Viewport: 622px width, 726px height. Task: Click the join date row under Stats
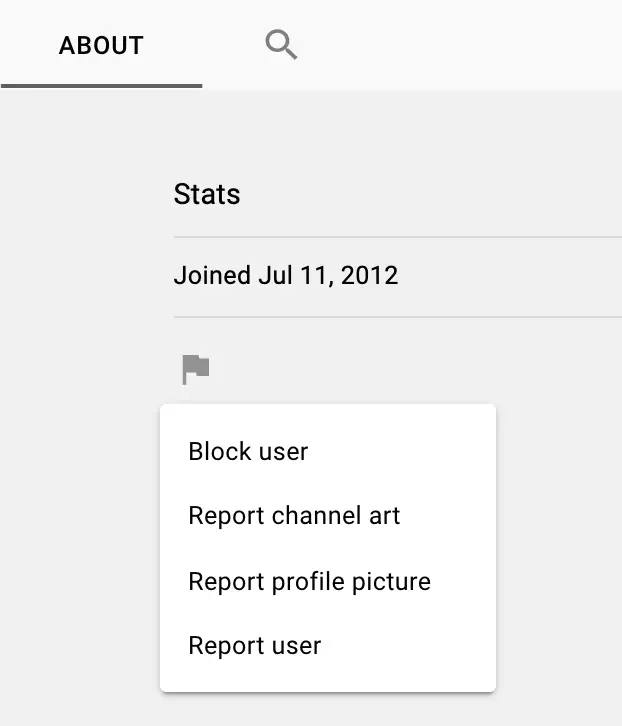(x=286, y=275)
